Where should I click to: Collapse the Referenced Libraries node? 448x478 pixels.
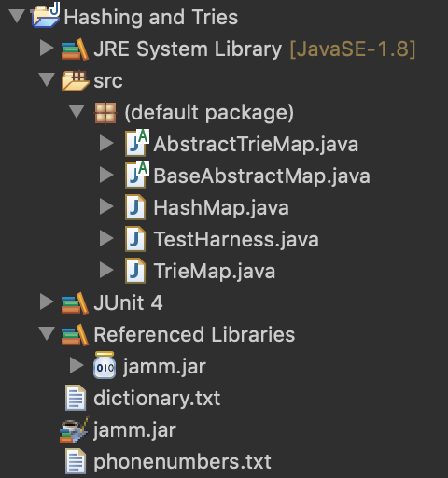pos(47,333)
